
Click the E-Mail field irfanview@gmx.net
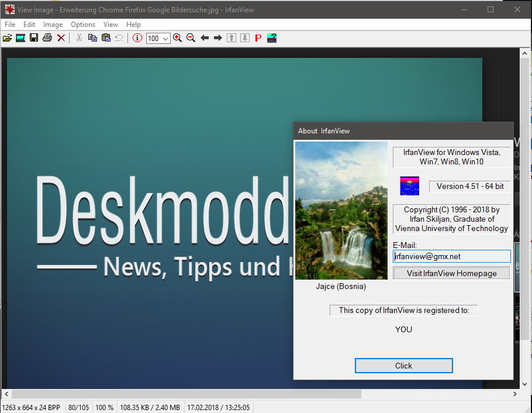(x=451, y=256)
